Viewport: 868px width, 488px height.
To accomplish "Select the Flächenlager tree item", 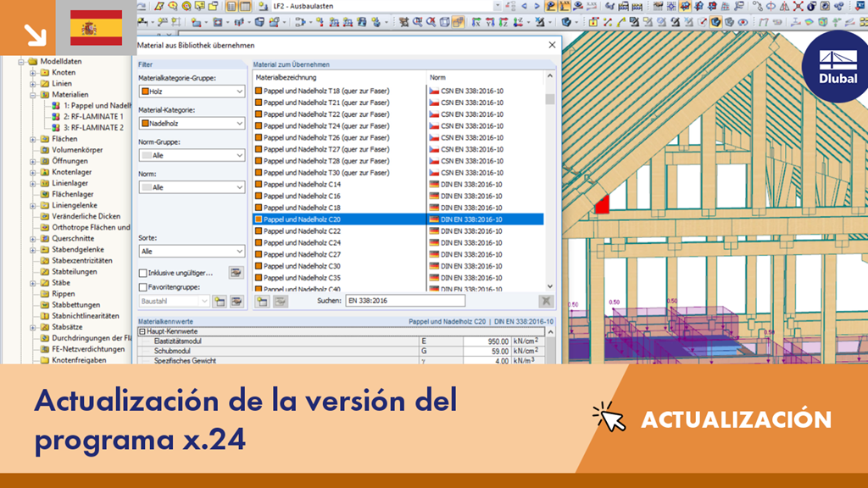I will click(73, 194).
